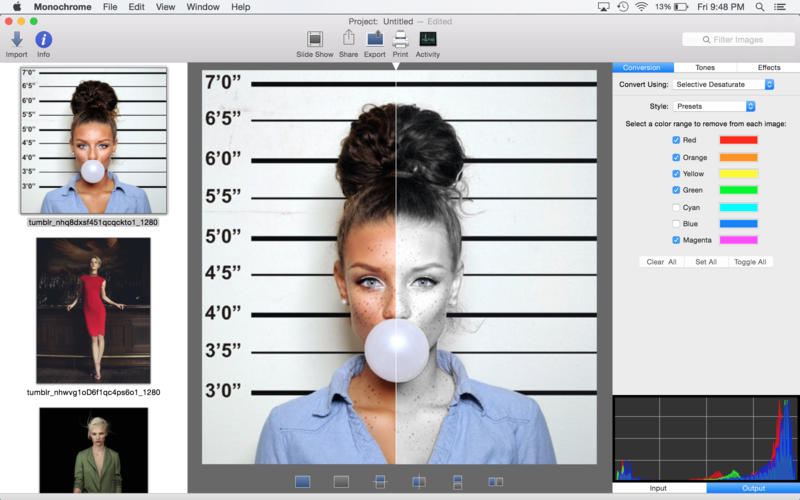Click the Print icon

(x=400, y=40)
